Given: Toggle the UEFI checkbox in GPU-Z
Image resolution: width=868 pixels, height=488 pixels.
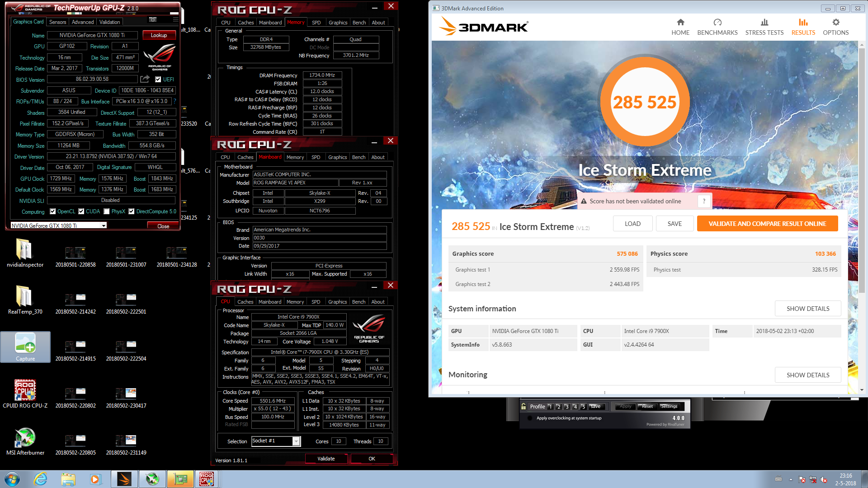Looking at the screenshot, I should coord(158,80).
